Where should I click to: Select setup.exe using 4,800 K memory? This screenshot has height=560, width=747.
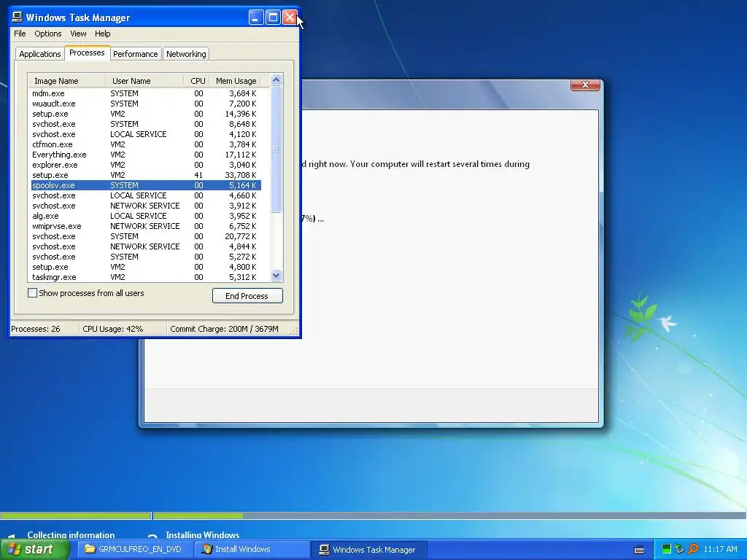pos(146,267)
